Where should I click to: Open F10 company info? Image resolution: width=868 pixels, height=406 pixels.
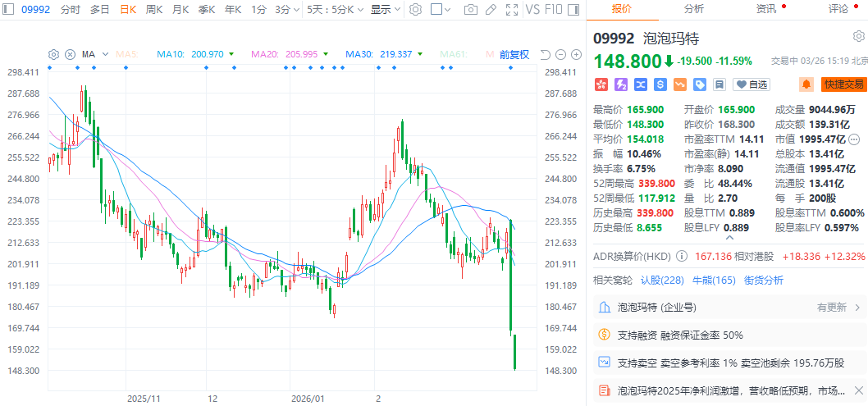coord(553,9)
